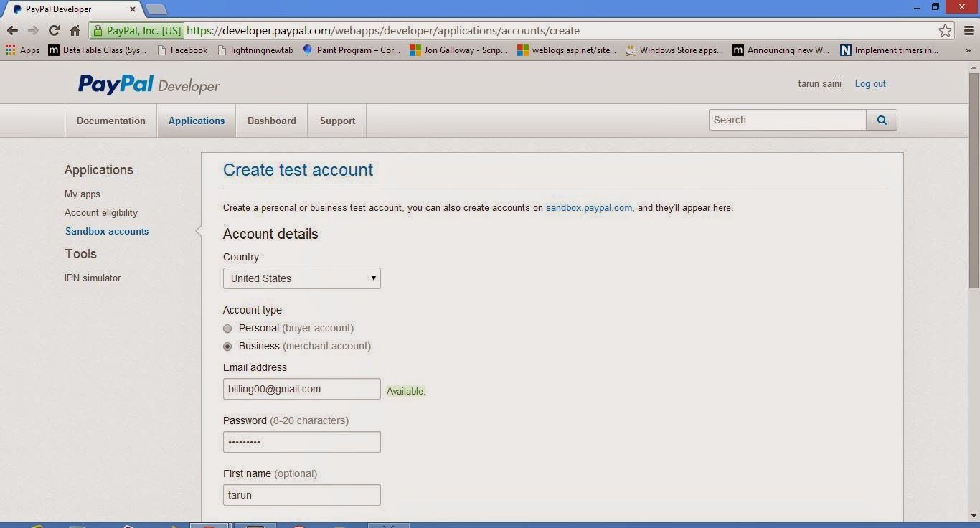Click the tarun saini user name
The width and height of the screenshot is (980, 528).
click(x=819, y=84)
